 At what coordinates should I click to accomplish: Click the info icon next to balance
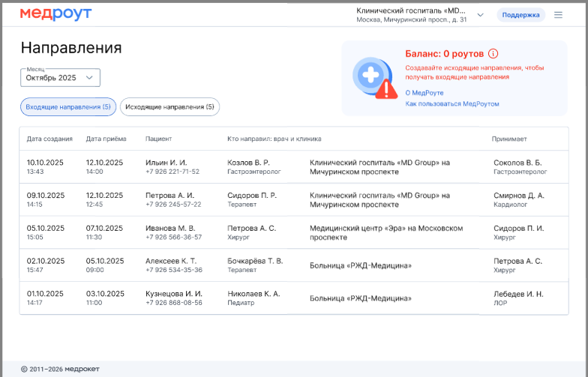click(493, 54)
